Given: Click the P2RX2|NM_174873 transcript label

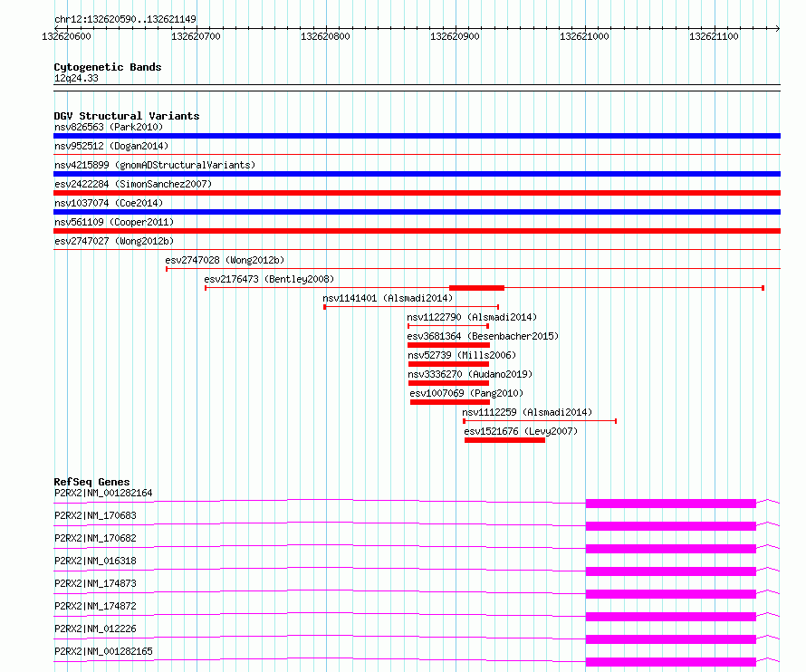Looking at the screenshot, I should (95, 583).
